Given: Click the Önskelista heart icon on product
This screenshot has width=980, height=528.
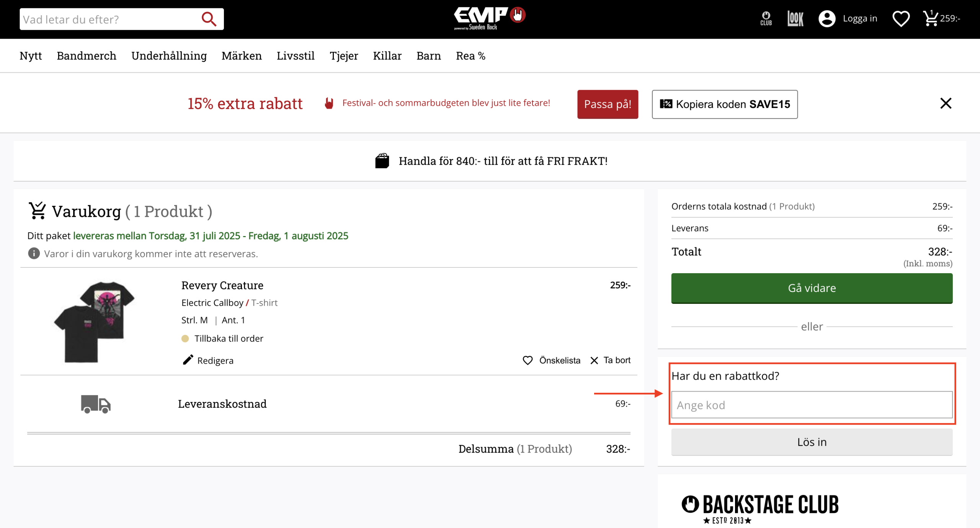Looking at the screenshot, I should tap(528, 361).
